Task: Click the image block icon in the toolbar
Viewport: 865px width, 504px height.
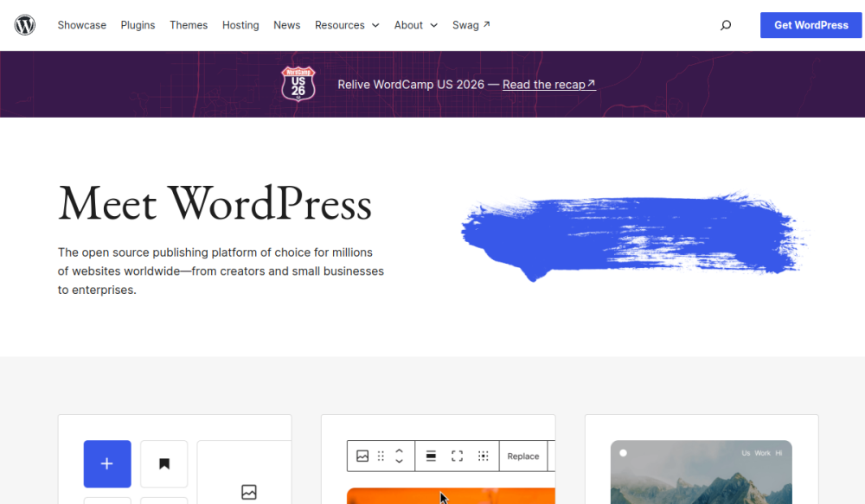Action: coord(362,456)
